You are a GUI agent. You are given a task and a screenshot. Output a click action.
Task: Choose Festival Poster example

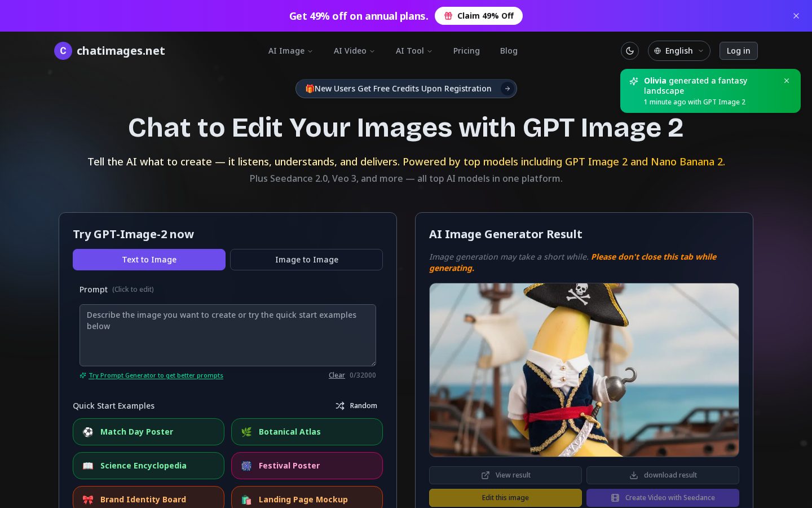307,466
